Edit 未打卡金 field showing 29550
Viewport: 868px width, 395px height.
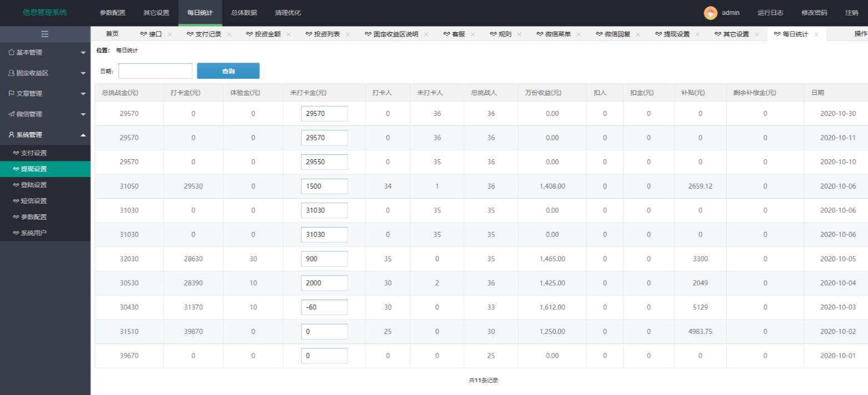click(324, 162)
